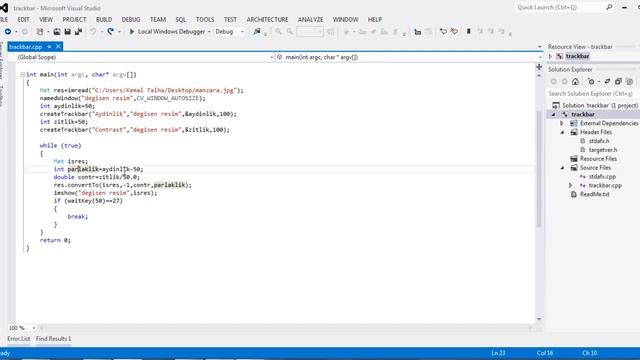
Task: Open the Local Windows Debugger dropdown arrow
Action: [x=209, y=31]
